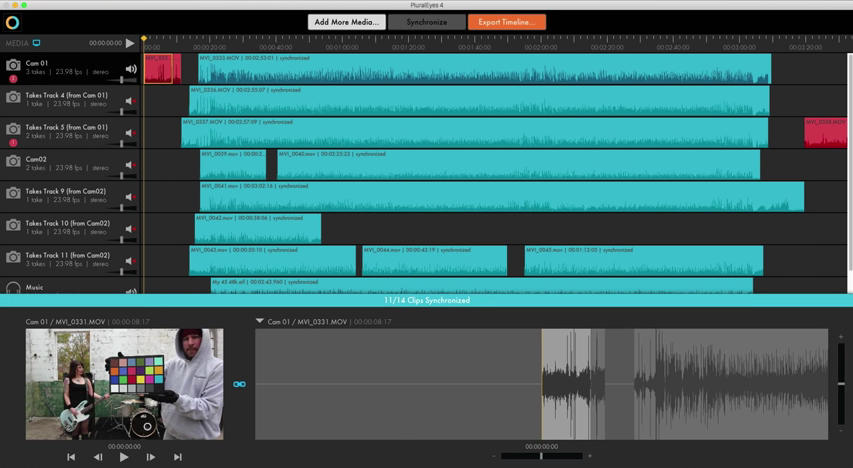Click the video preview thumbnail
Screen dimensions: 853x468
point(125,384)
